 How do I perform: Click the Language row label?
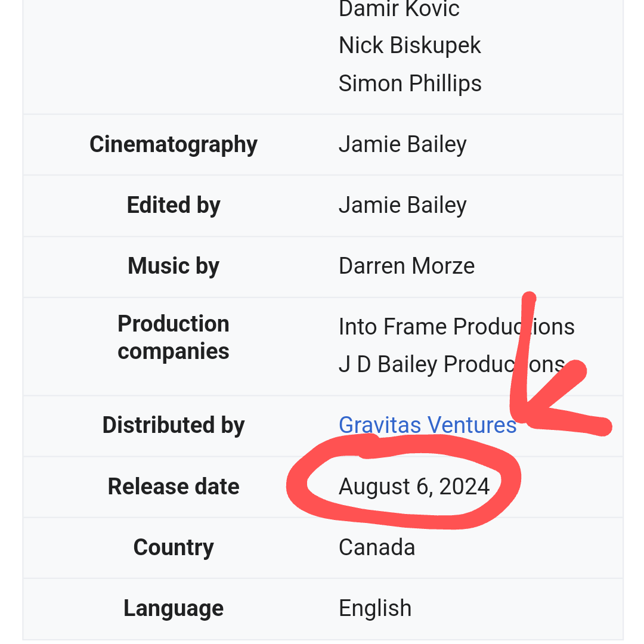174,608
